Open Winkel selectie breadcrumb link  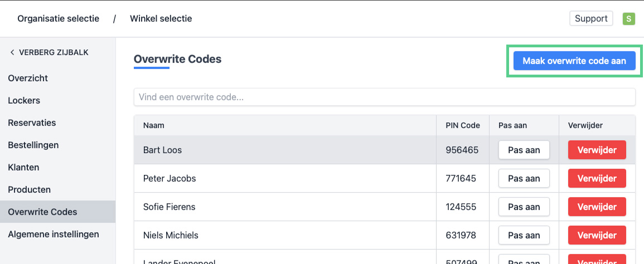pyautogui.click(x=161, y=18)
